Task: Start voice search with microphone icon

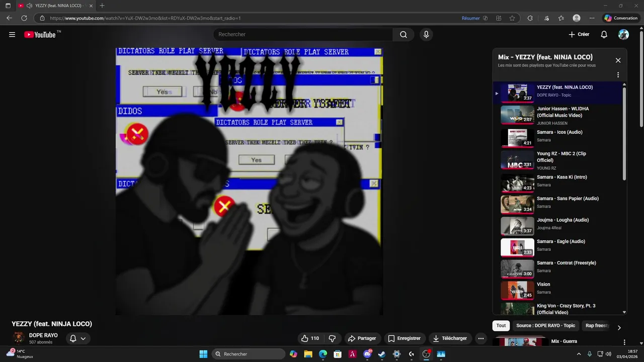Action: pos(426,34)
